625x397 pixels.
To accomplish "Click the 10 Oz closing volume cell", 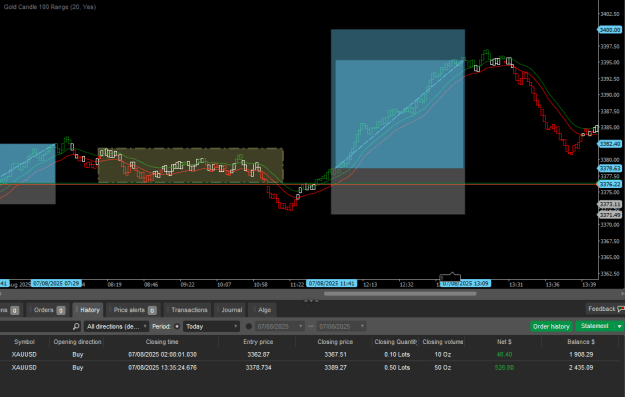I will tap(442, 354).
